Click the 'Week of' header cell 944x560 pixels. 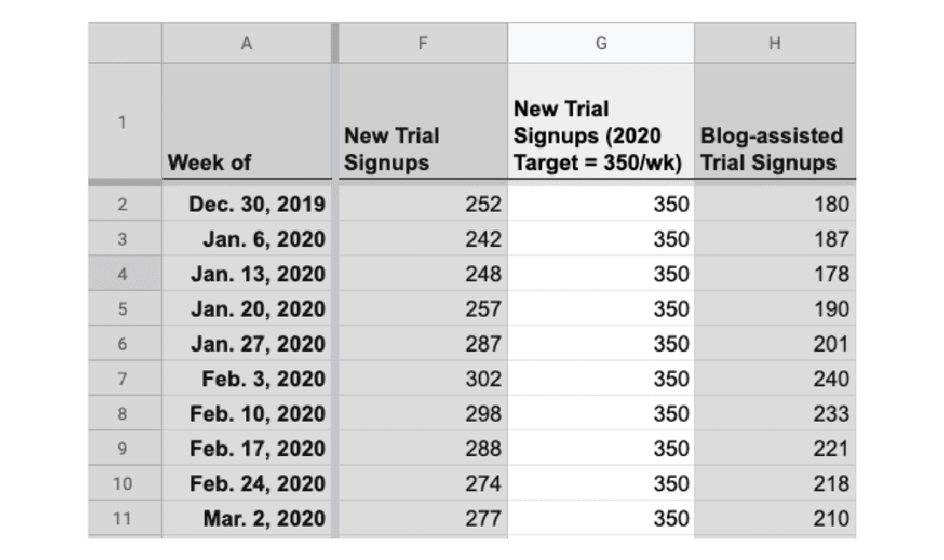point(246,122)
